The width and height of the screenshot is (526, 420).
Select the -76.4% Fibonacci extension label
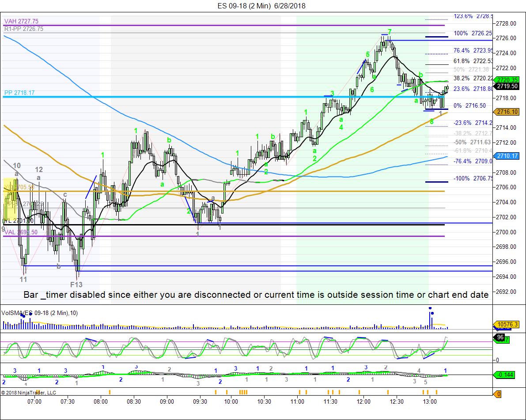473,161
